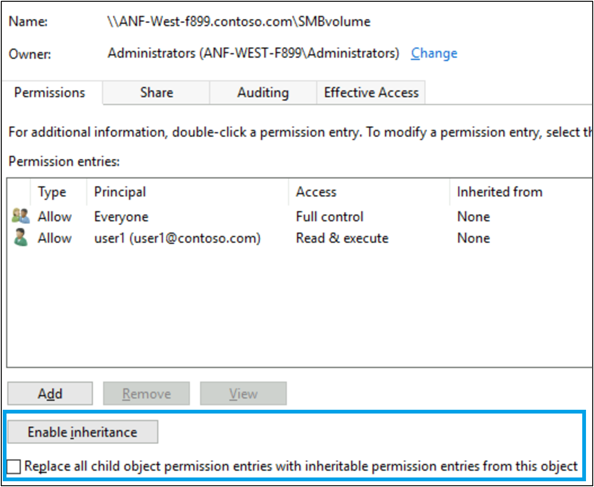Switch to the Auditing tab

click(263, 92)
